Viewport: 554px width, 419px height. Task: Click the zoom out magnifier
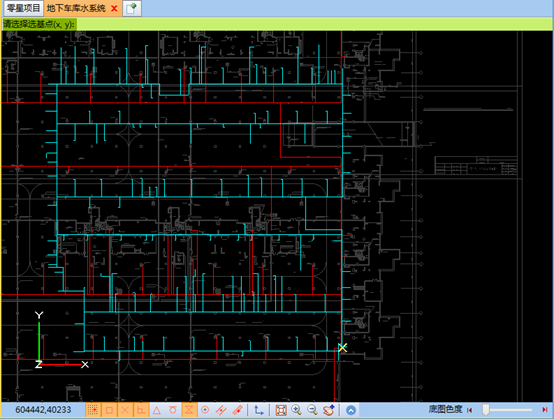pos(312,410)
